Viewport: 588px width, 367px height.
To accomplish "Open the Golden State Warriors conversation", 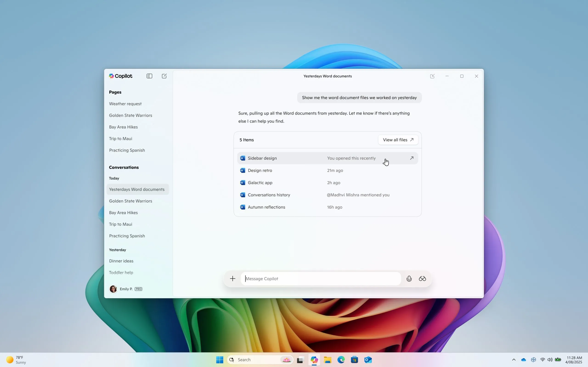I will [130, 201].
